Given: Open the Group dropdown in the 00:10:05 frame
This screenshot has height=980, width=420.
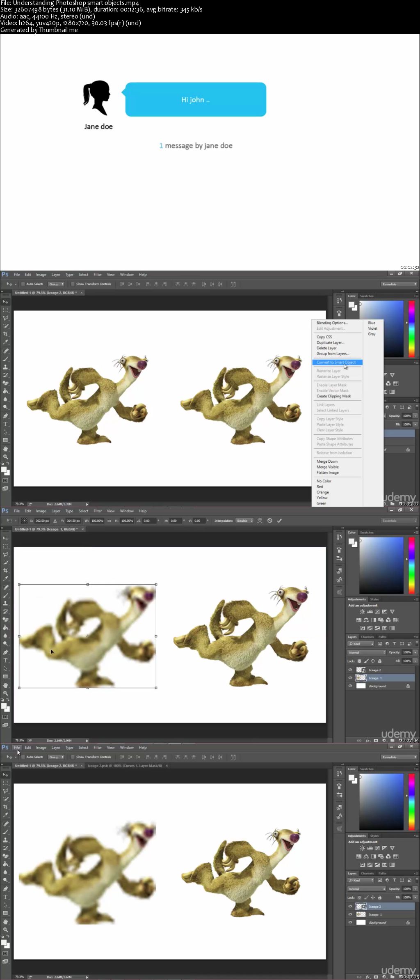Looking at the screenshot, I should [x=56, y=757].
